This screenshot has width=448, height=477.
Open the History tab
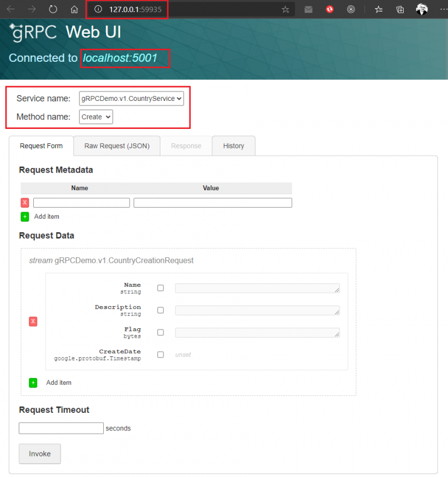click(233, 146)
